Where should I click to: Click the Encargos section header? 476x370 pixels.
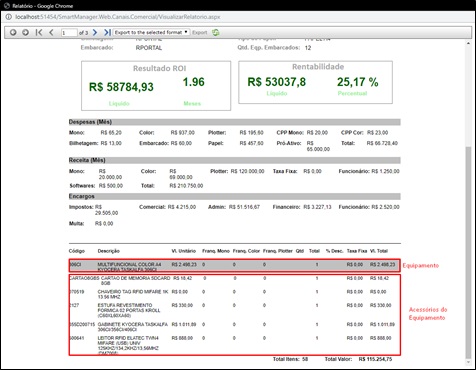click(x=235, y=196)
